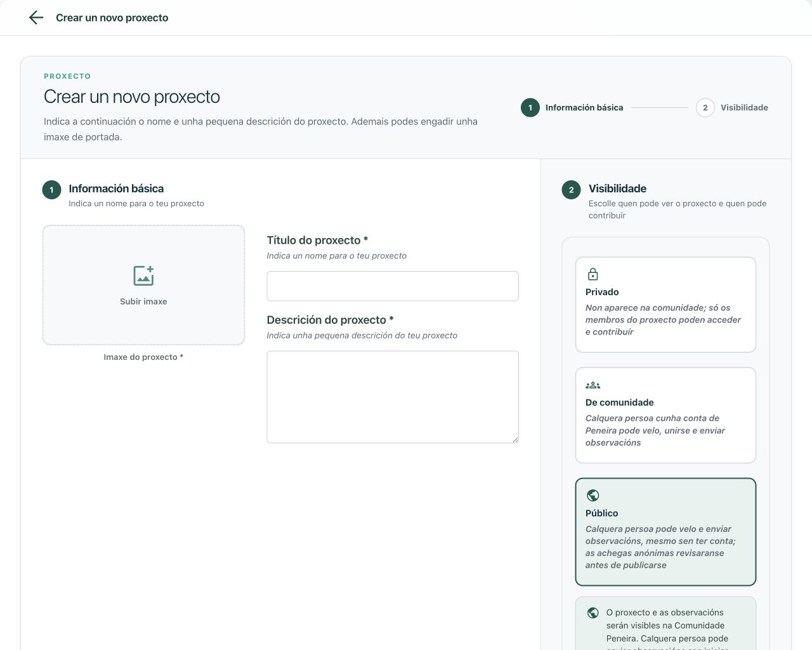The height and width of the screenshot is (650, 812).
Task: Select the De comunidade visibility option
Action: [665, 415]
